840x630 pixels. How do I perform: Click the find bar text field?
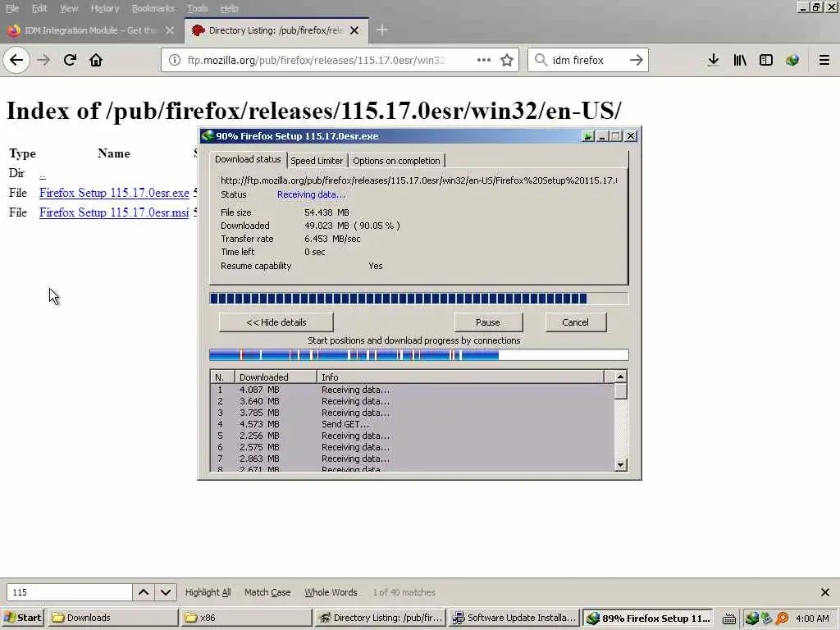tap(69, 592)
